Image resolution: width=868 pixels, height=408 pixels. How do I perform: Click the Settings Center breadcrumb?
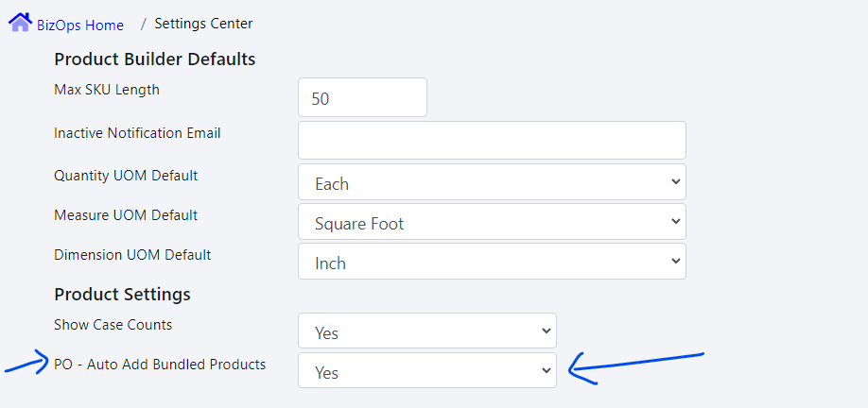click(203, 24)
